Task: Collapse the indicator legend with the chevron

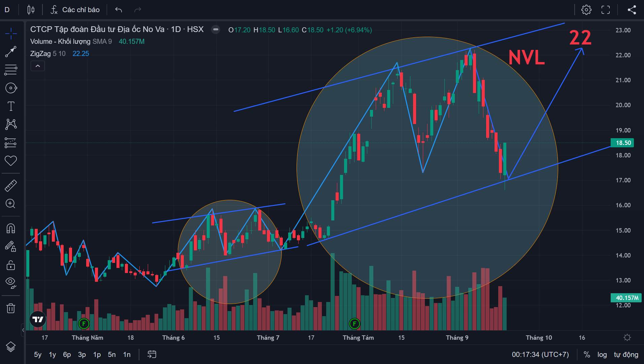Action: tap(38, 66)
